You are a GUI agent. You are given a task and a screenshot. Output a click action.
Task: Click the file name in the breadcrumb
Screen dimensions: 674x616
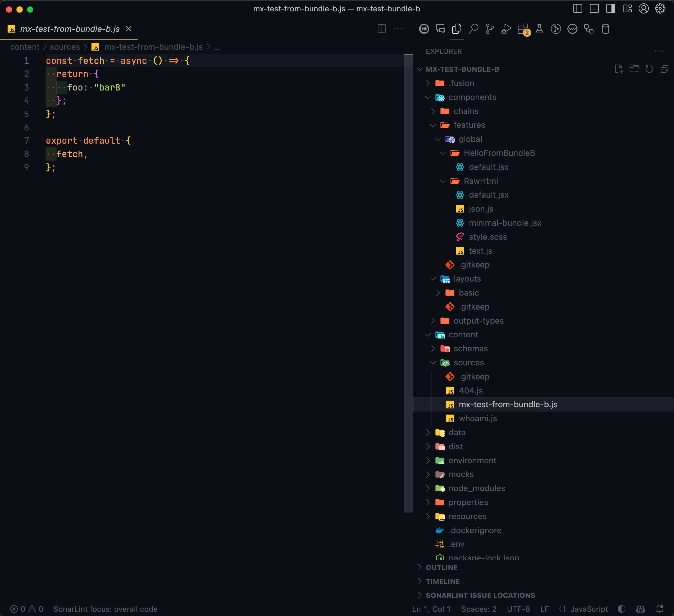coord(153,47)
